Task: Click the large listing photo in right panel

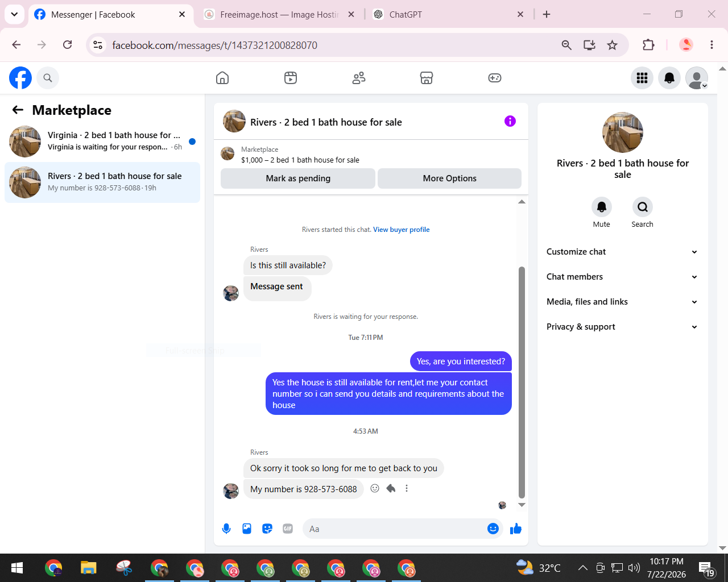Action: (623, 132)
